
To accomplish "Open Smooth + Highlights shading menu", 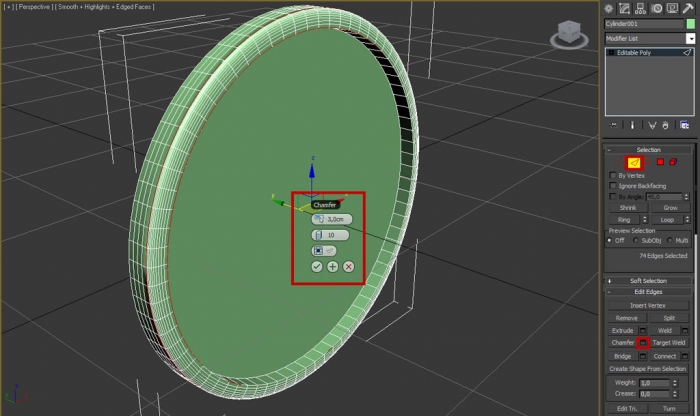I will [105, 7].
